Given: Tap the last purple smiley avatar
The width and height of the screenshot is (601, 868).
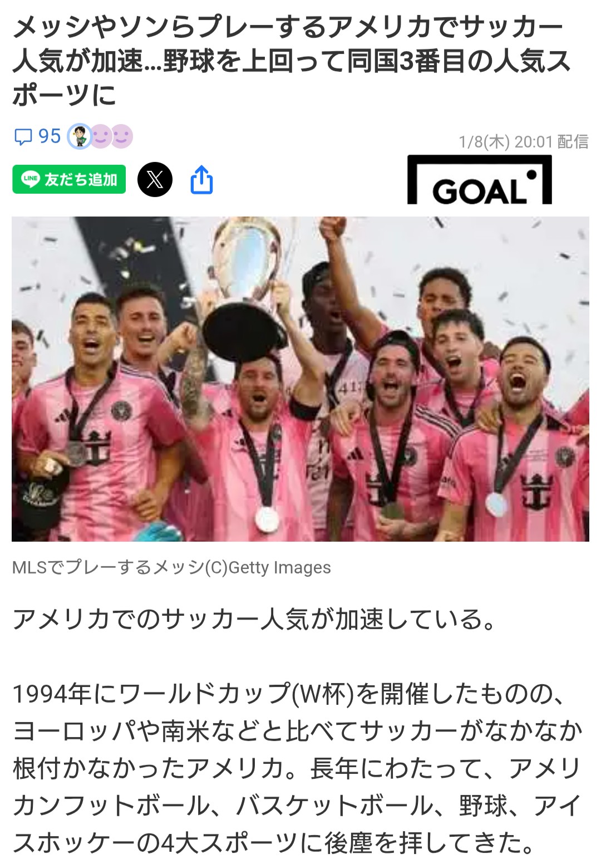Looking at the screenshot, I should pyautogui.click(x=121, y=136).
